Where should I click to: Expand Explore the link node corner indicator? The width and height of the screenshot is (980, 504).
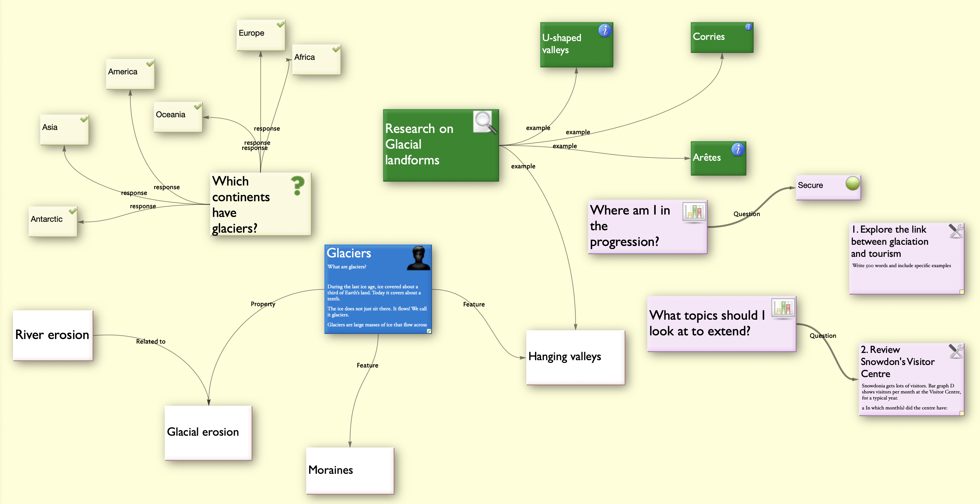(x=961, y=292)
